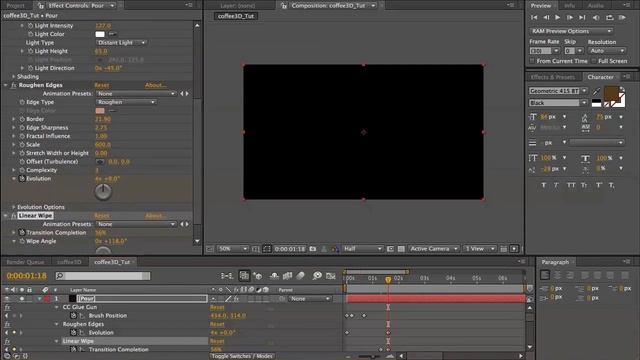
Task: Open About for Roughen Edges
Action: tap(156, 85)
